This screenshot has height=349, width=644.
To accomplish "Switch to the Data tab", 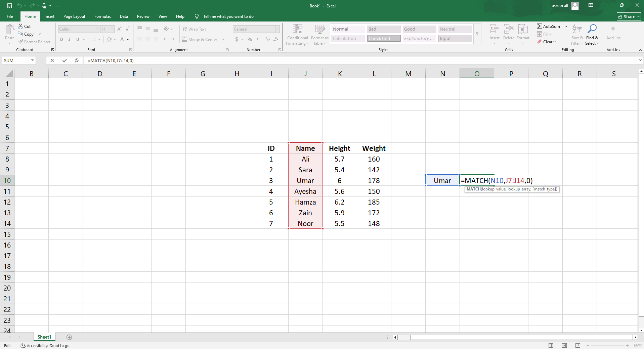I will (124, 16).
